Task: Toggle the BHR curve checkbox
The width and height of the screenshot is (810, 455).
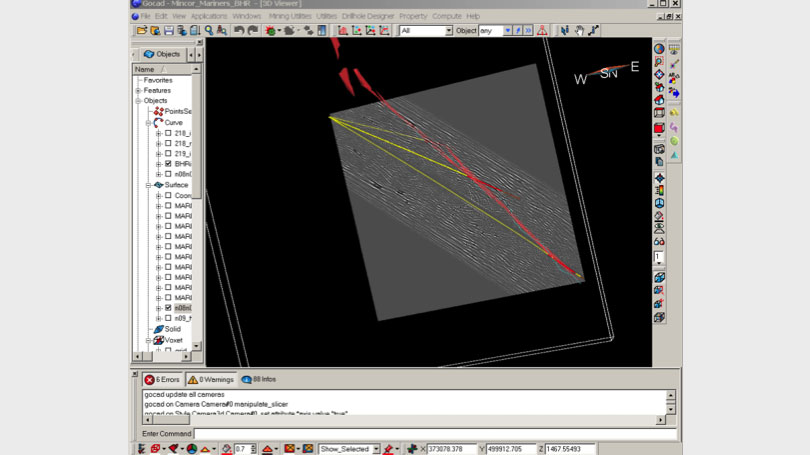Action: coord(168,164)
